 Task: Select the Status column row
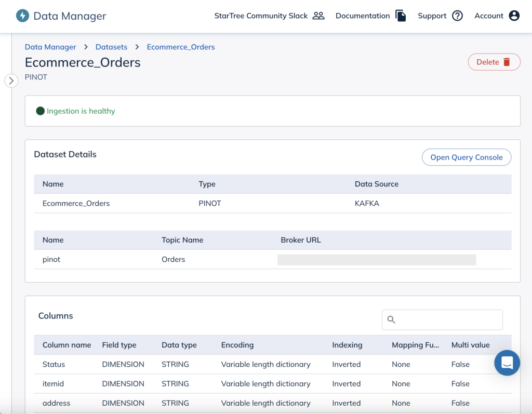[54, 364]
